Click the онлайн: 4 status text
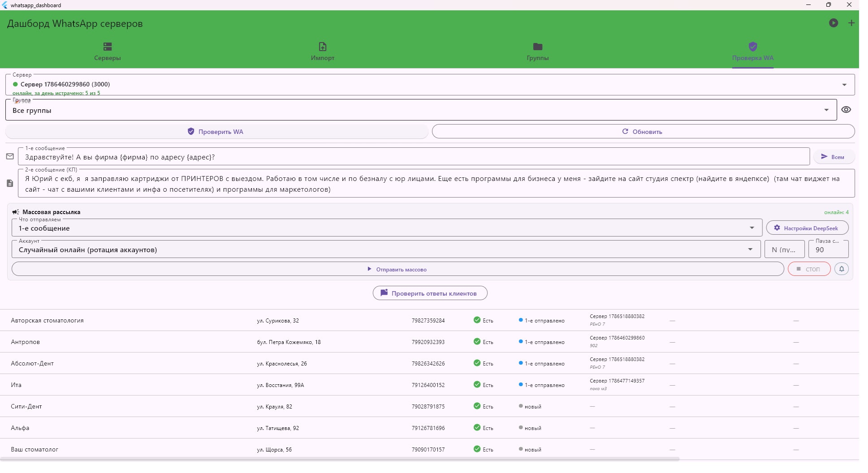 [x=836, y=212]
